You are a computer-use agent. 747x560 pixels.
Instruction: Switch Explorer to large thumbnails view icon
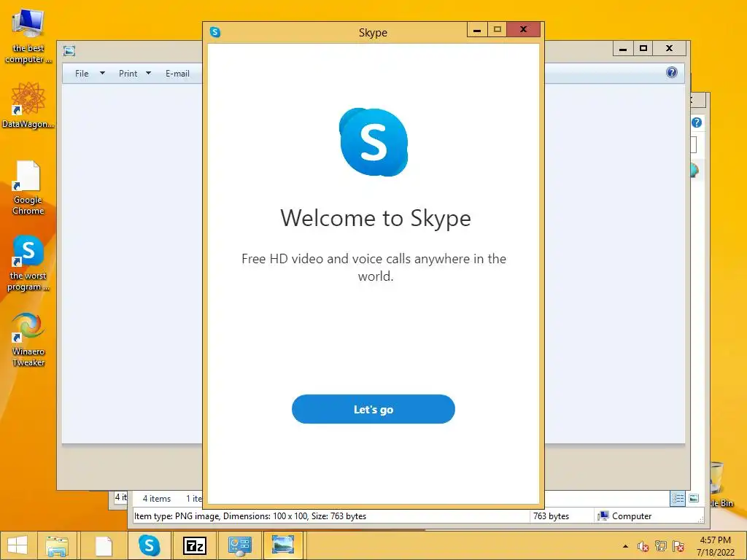(x=694, y=499)
